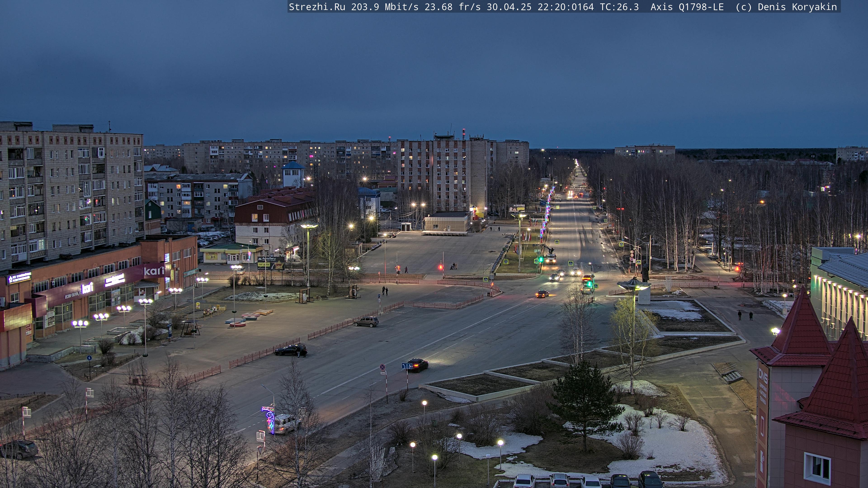Select the 30.04.25 date stamp
This screenshot has width=868, height=488.
point(509,7)
